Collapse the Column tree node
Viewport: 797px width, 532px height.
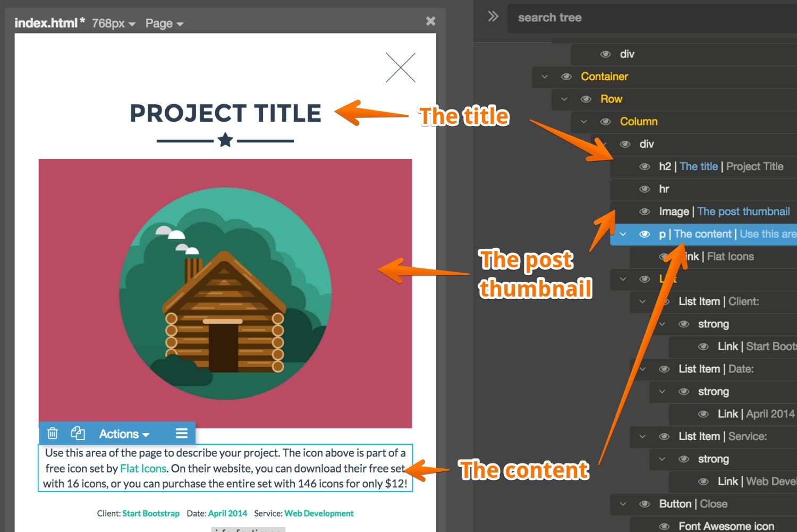(x=584, y=122)
